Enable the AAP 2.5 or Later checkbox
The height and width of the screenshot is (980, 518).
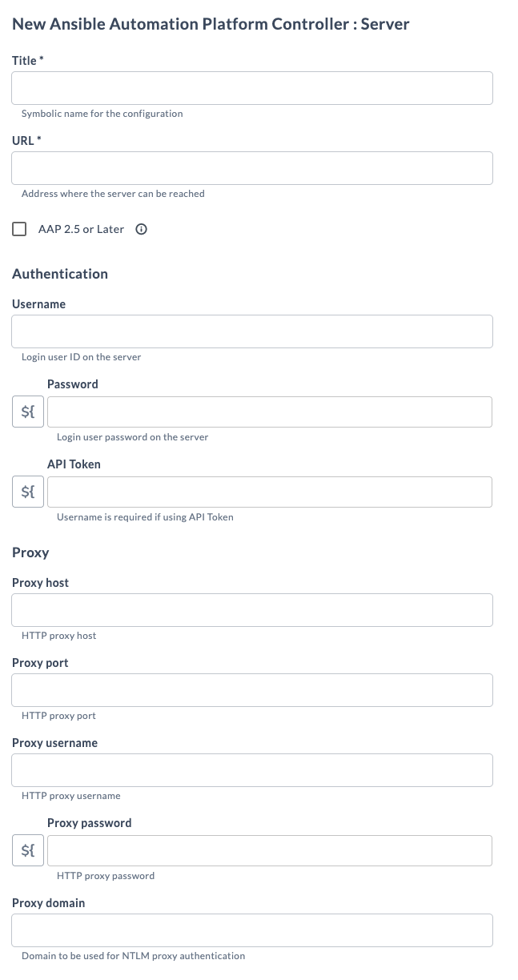click(19, 230)
